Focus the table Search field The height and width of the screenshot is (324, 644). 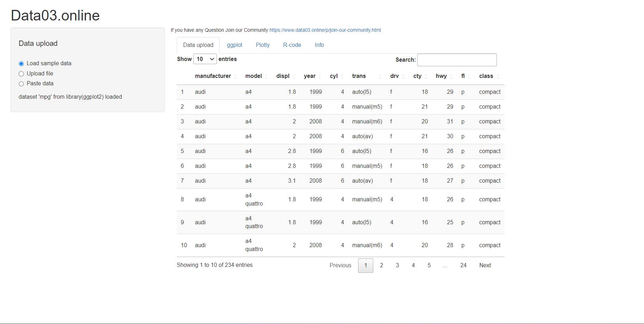pyautogui.click(x=457, y=60)
